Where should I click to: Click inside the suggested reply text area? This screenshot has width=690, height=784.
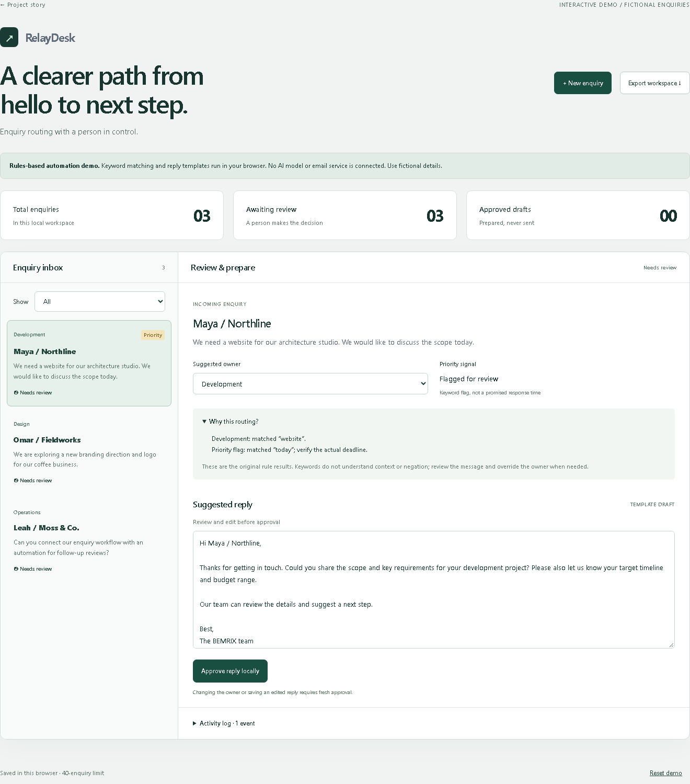click(434, 589)
